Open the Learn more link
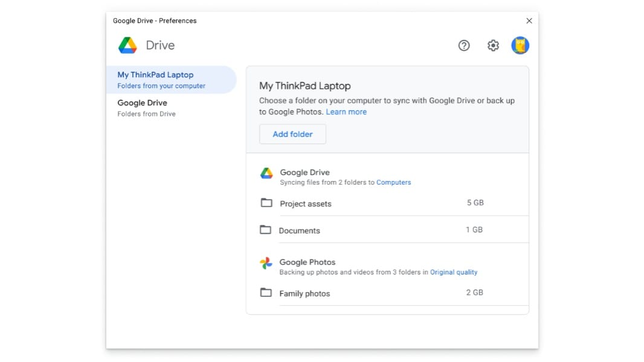The image size is (644, 362). click(346, 112)
